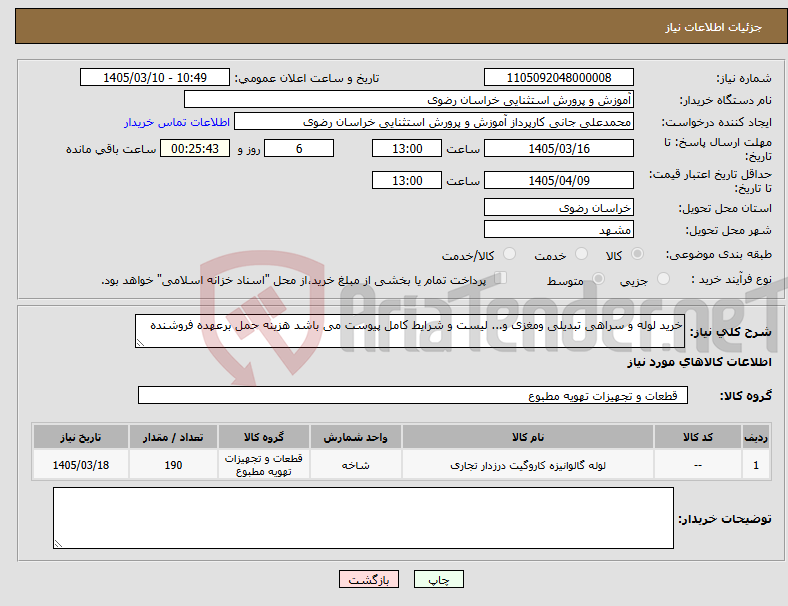The height and width of the screenshot is (606, 788).
Task: Click the resize handle of توضیحات خریدار box
Action: point(58,544)
